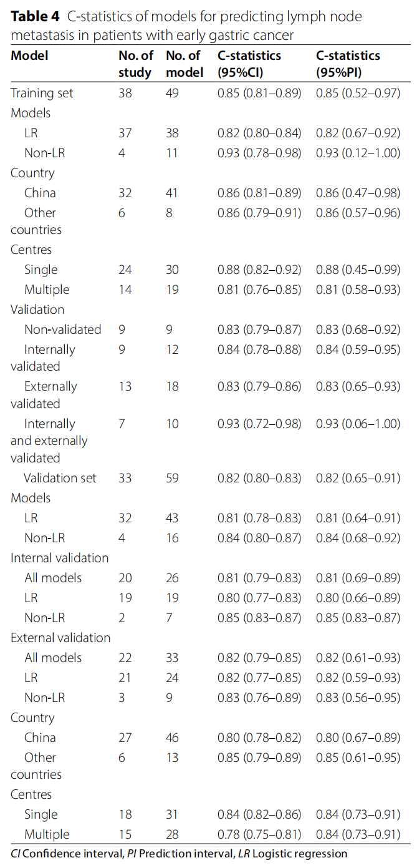Click the C-statistics (95%PI) column header
This screenshot has height=868, width=417.
[348, 64]
